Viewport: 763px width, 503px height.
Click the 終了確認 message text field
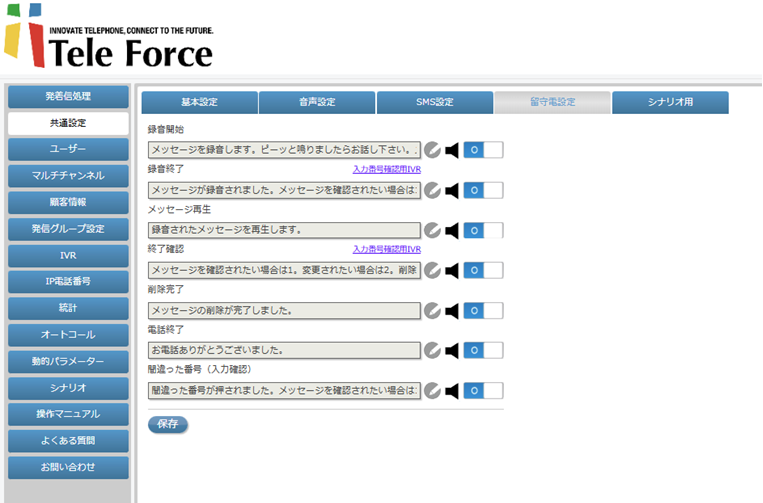[284, 270]
